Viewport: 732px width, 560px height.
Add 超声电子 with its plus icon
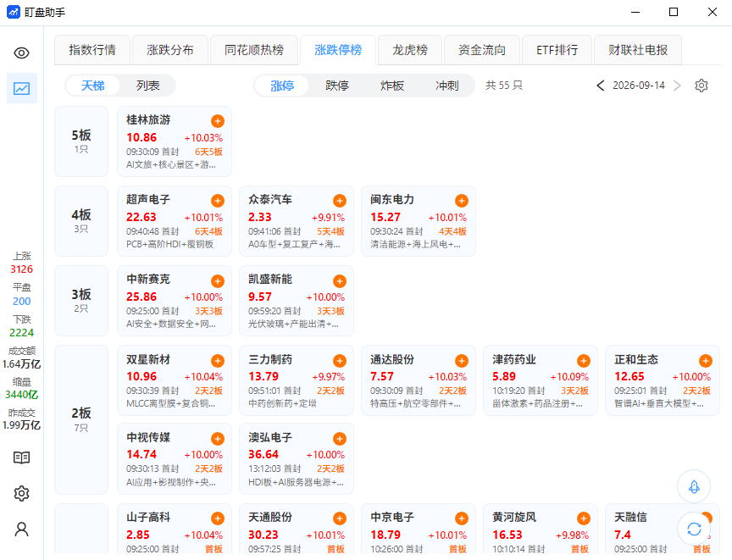tap(218, 201)
